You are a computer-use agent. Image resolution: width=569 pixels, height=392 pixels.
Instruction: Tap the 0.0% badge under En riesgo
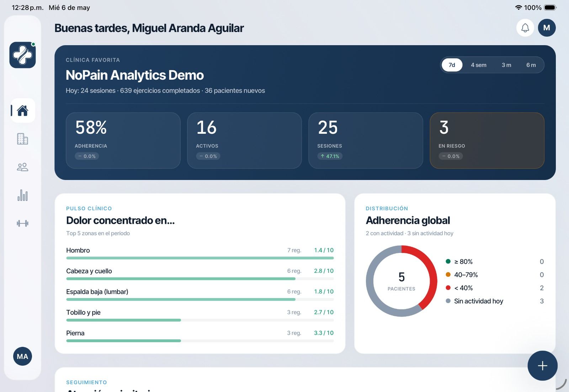(x=451, y=156)
